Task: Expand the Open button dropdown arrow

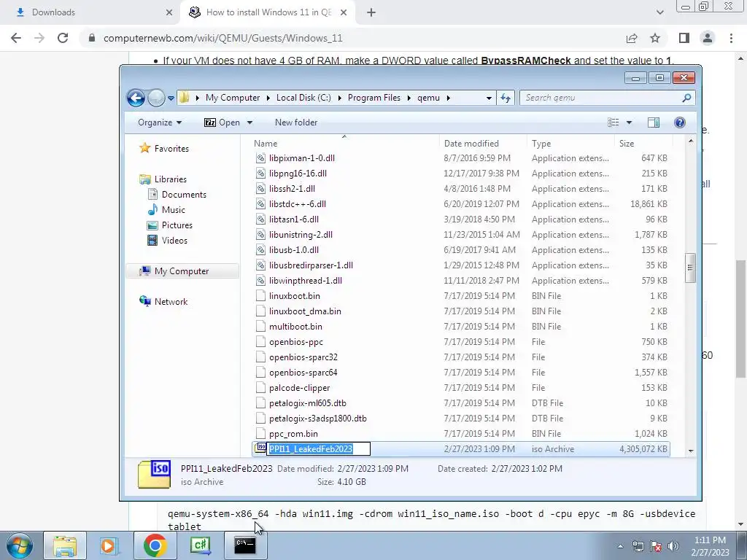Action: [249, 122]
